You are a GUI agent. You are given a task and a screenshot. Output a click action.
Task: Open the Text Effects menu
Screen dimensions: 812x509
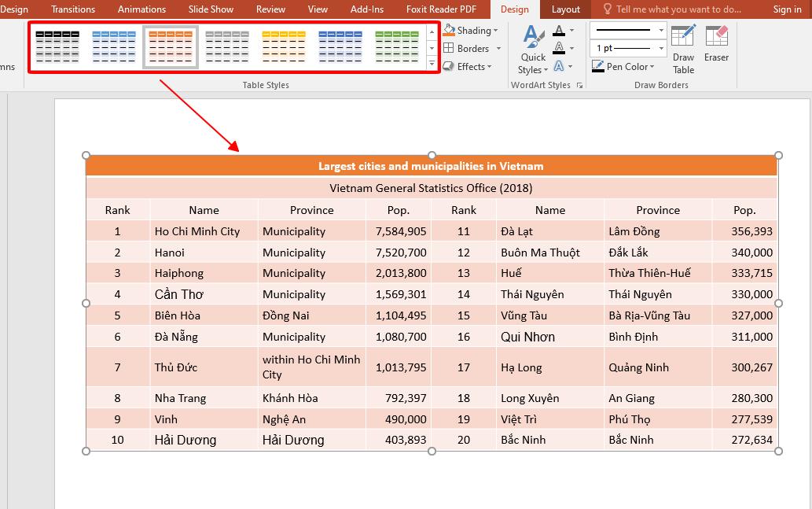click(559, 65)
